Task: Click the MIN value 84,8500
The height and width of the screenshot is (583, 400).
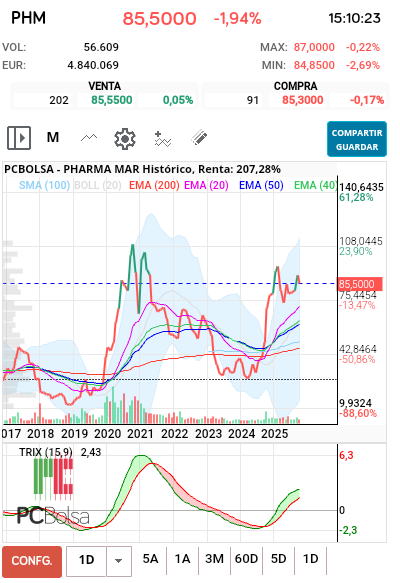Action: [x=314, y=65]
